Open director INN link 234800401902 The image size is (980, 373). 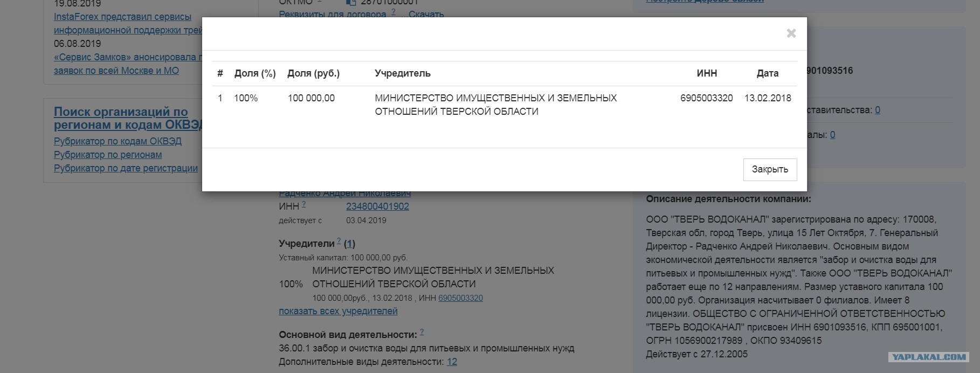(x=377, y=206)
